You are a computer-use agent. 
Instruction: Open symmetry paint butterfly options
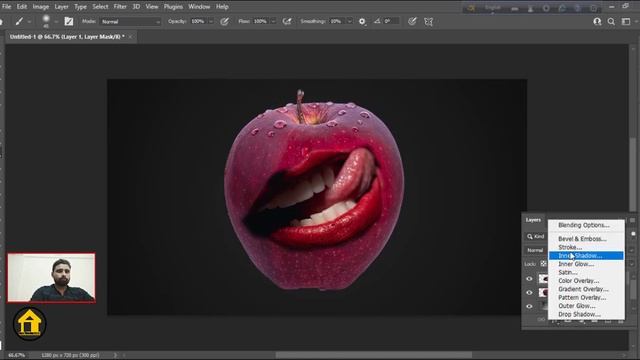[x=428, y=21]
